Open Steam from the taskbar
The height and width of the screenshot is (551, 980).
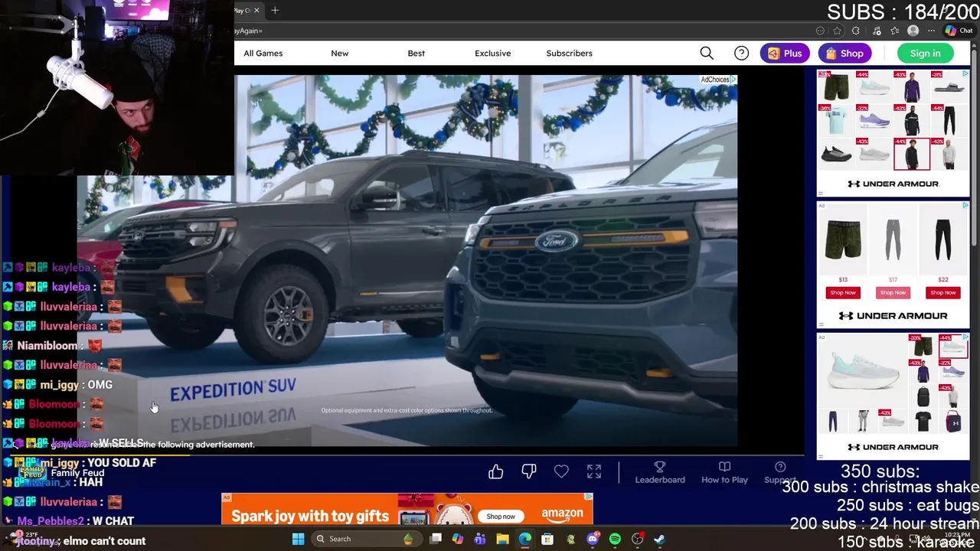(659, 539)
